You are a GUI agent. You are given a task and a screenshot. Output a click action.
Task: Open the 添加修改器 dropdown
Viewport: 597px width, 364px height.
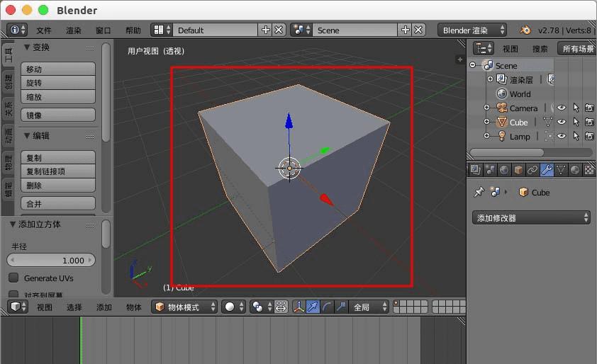pos(532,218)
